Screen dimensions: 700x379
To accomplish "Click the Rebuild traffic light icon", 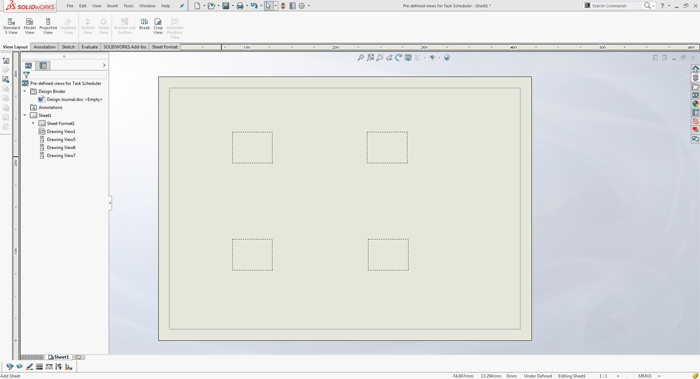I will [x=283, y=6].
